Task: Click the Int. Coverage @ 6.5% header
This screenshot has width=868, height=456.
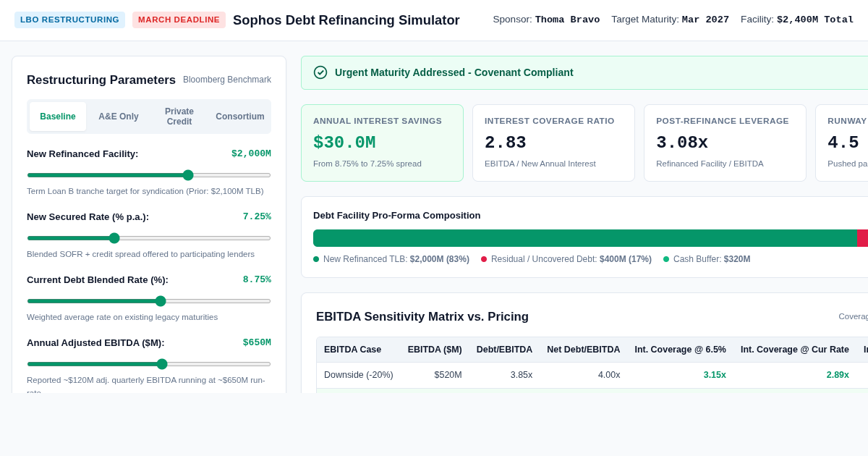Action: click(x=681, y=350)
